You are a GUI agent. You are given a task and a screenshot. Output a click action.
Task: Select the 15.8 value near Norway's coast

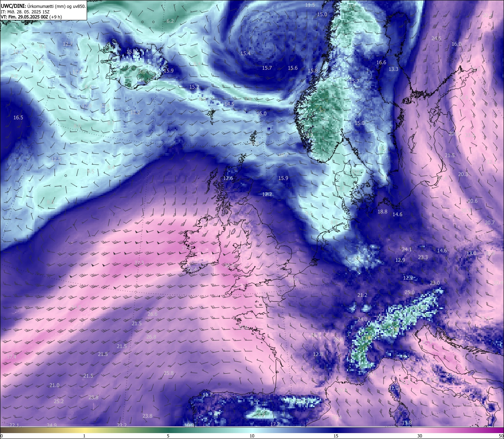pos(313,70)
